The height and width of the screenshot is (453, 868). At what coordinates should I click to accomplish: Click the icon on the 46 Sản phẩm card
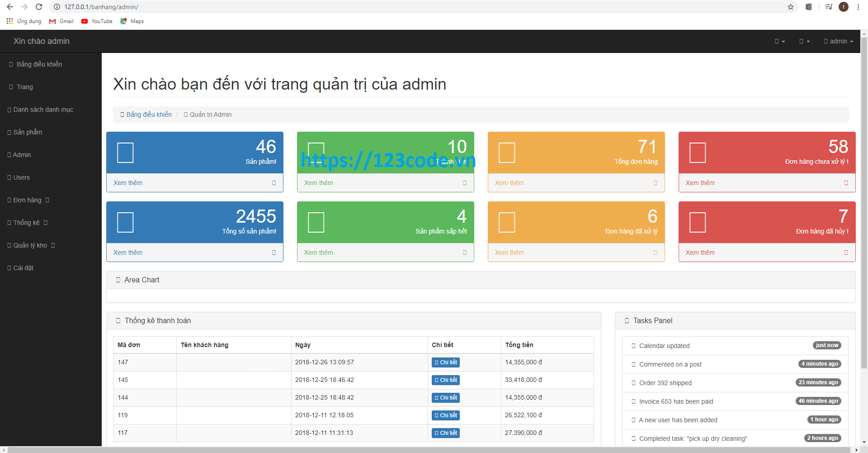coord(125,153)
